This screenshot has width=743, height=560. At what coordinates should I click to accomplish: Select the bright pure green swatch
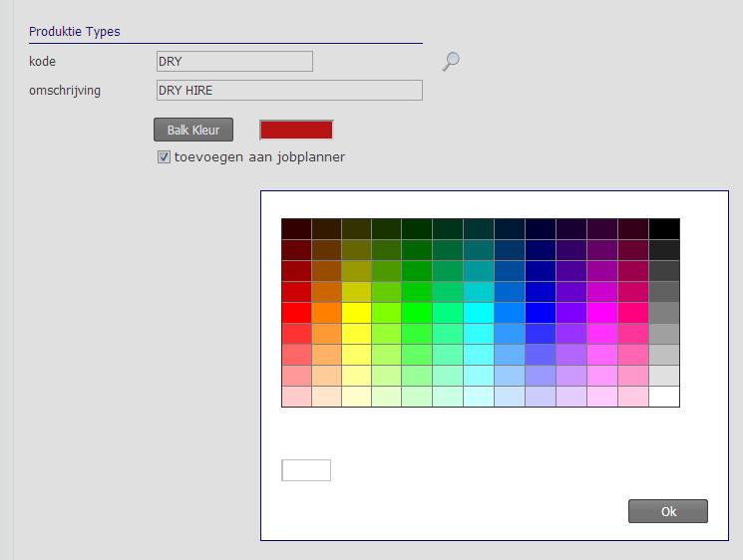tap(417, 313)
